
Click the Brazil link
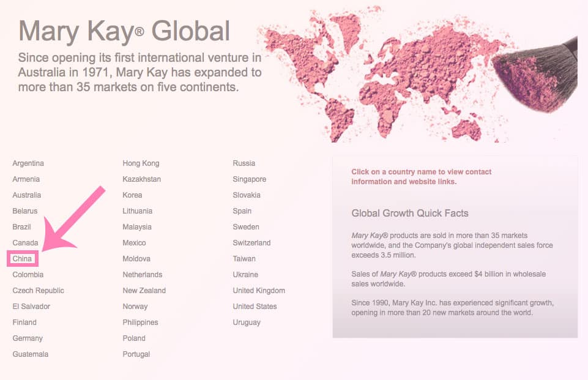coord(21,227)
